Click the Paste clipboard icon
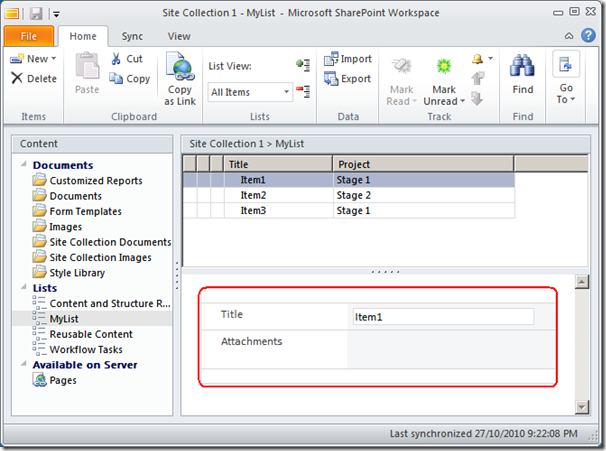The image size is (606, 451). click(87, 66)
